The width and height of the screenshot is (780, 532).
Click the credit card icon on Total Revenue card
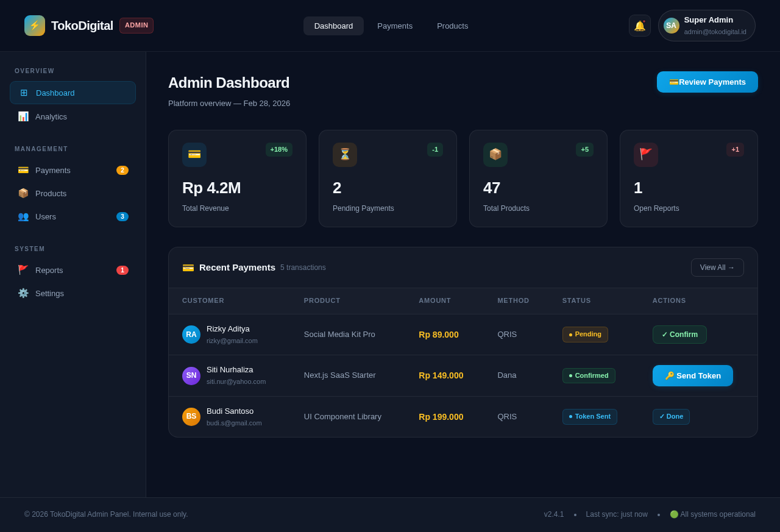pos(194,155)
